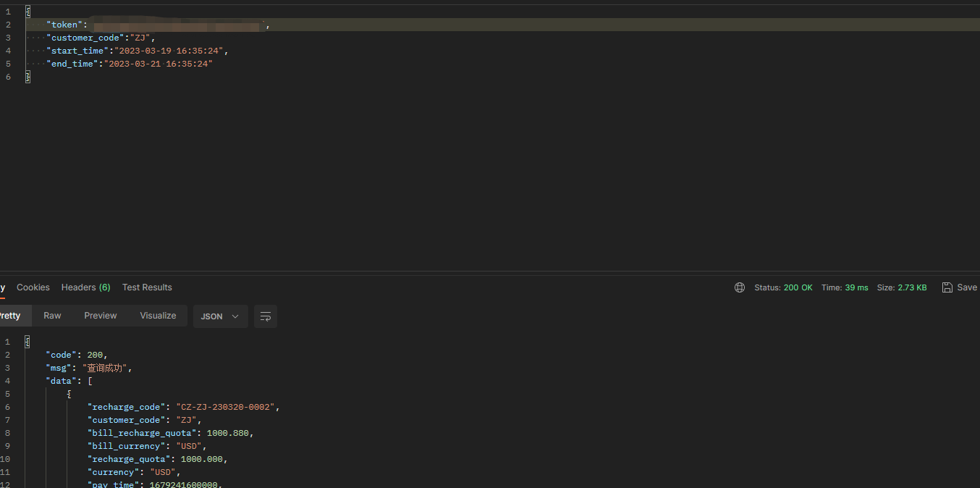Click the Status: 200 OK indicator
The image size is (980, 488).
783,287
